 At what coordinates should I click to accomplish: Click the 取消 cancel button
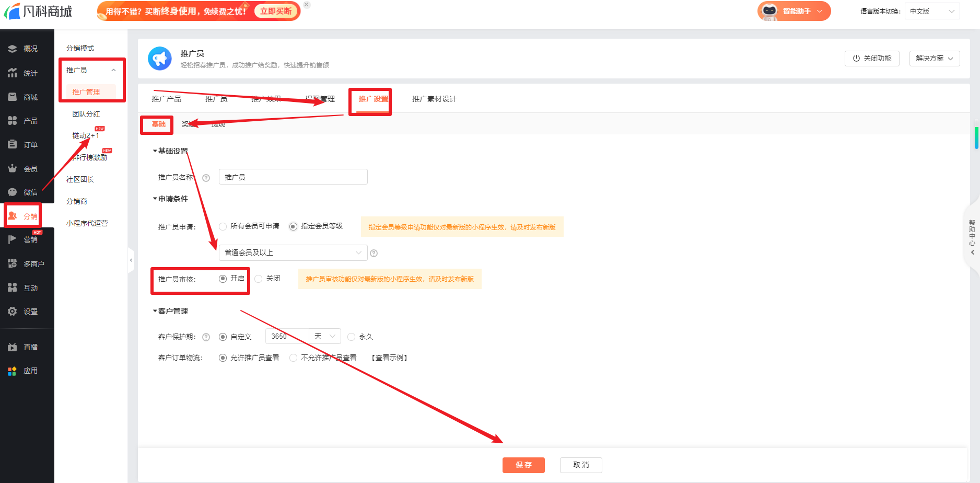click(581, 465)
